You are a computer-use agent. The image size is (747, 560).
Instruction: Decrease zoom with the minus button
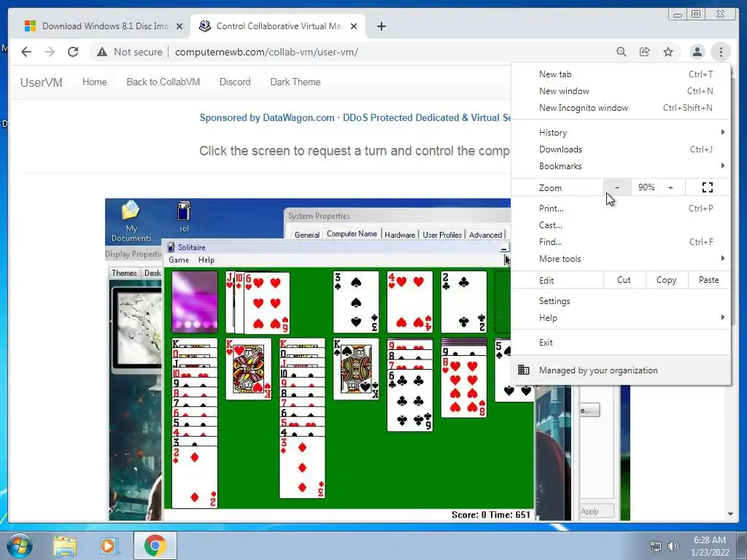pos(617,187)
